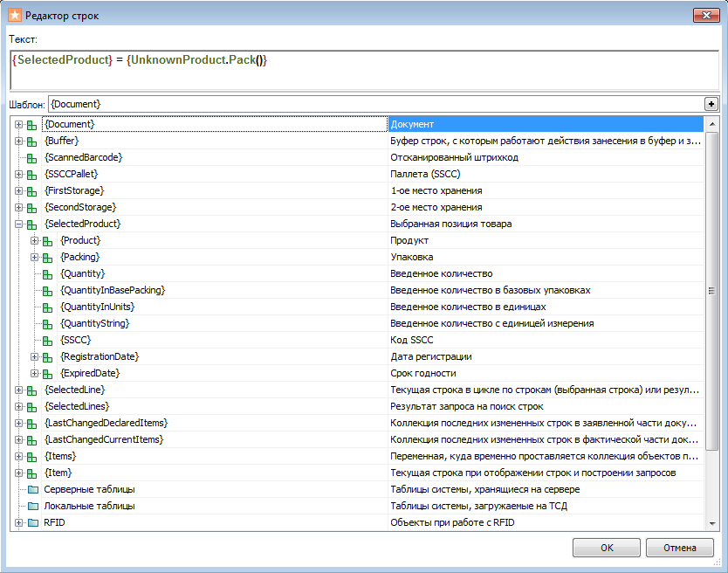Click the green icon beside {Product}

47,241
